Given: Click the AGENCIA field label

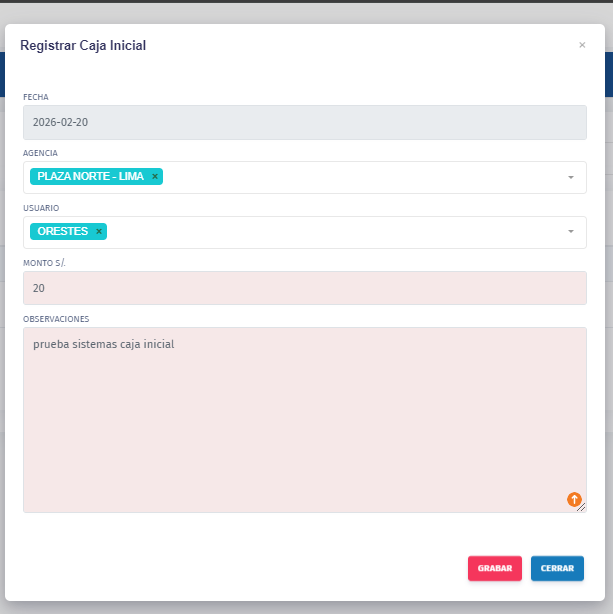Looking at the screenshot, I should point(40,153).
